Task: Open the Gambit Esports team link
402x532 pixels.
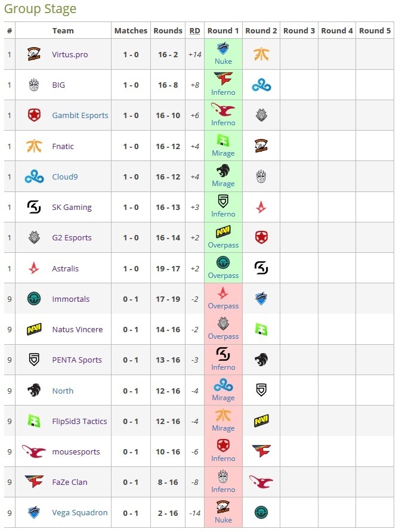Action: (80, 115)
